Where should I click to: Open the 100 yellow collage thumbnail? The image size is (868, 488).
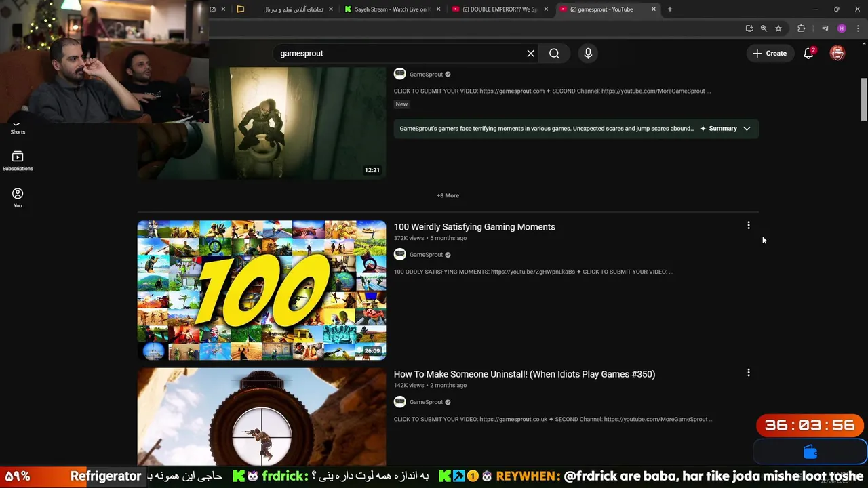click(x=262, y=290)
